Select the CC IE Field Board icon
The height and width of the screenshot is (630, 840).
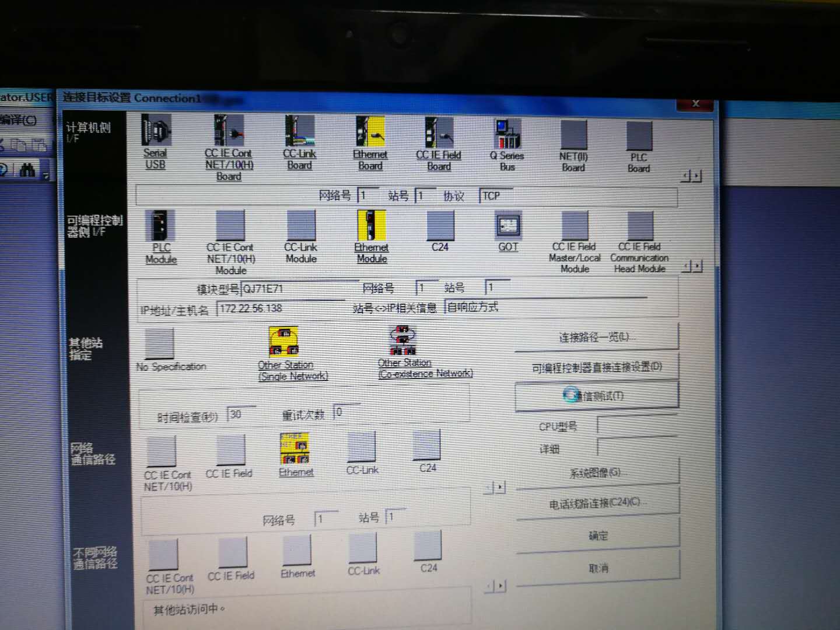click(x=439, y=133)
